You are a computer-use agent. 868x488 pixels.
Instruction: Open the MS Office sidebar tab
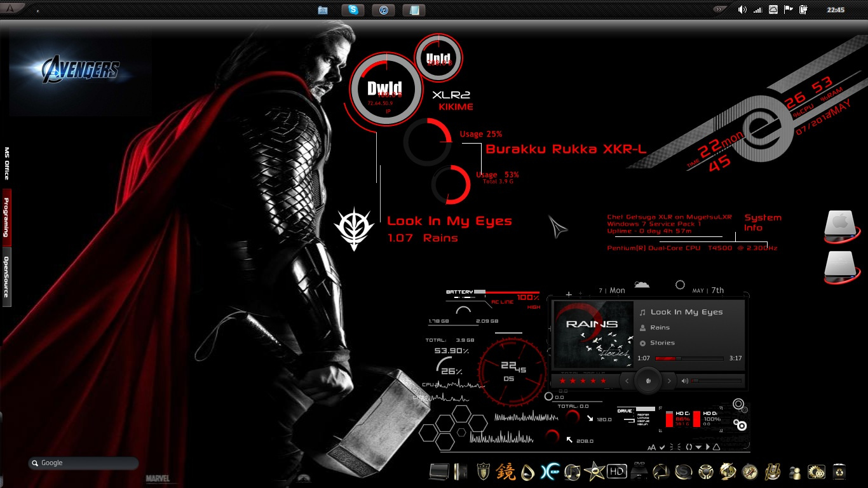click(6, 163)
